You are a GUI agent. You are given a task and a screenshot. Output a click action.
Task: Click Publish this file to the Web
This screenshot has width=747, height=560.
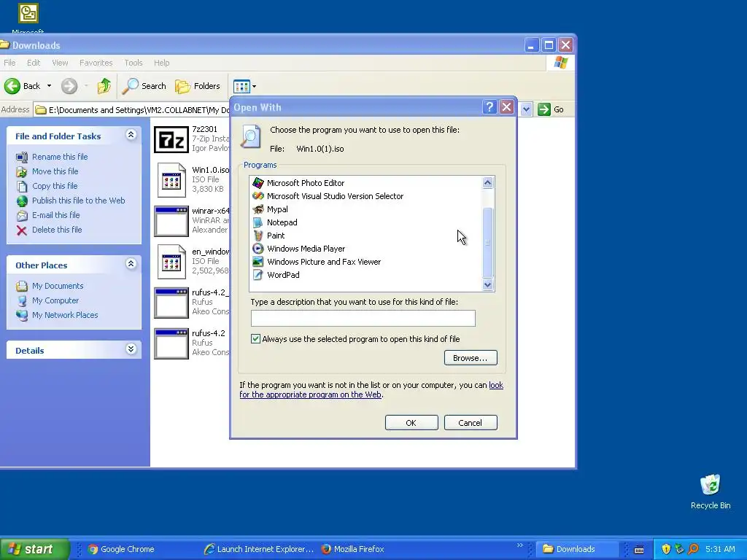coord(78,201)
